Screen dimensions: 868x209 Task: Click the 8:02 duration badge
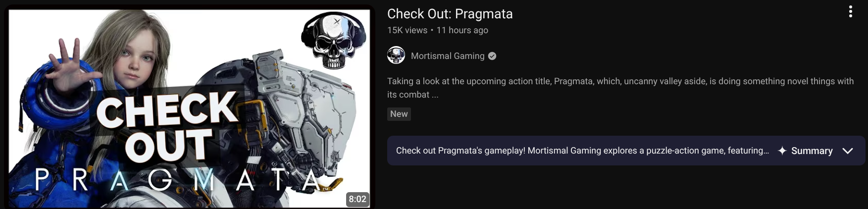(x=357, y=199)
